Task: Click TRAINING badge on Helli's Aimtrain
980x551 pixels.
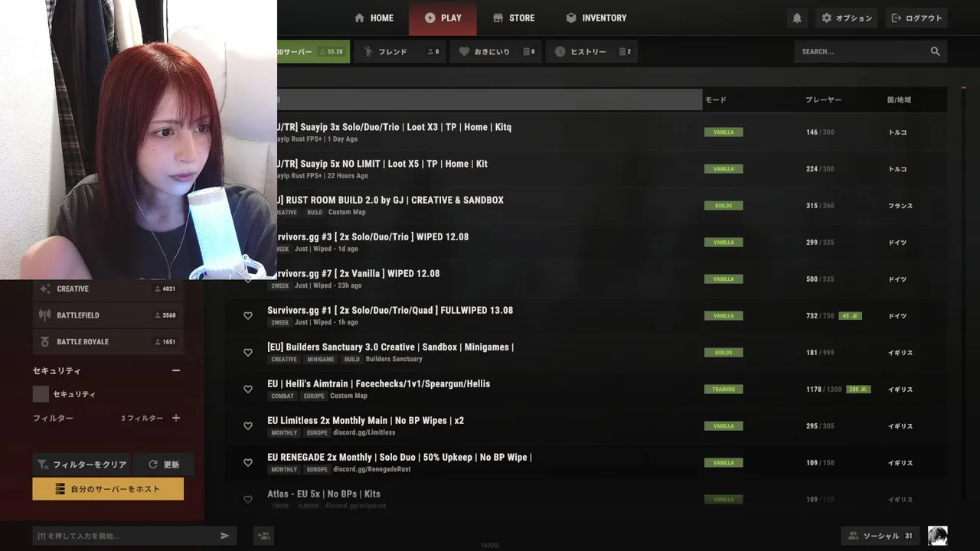Action: 724,389
